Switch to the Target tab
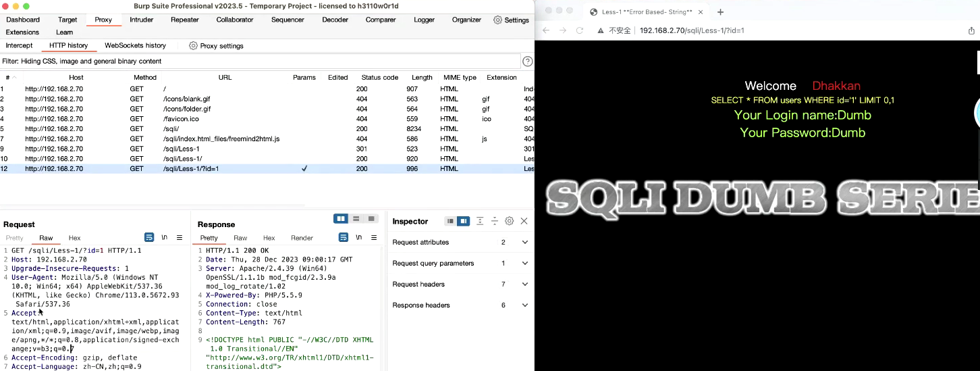980x371 pixels. [67, 20]
